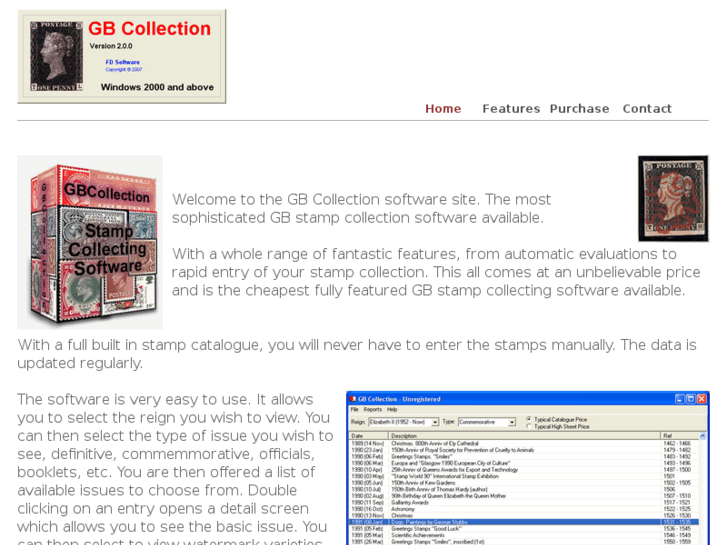Click the GB Collection app icon in screenshot title bar

353,399
